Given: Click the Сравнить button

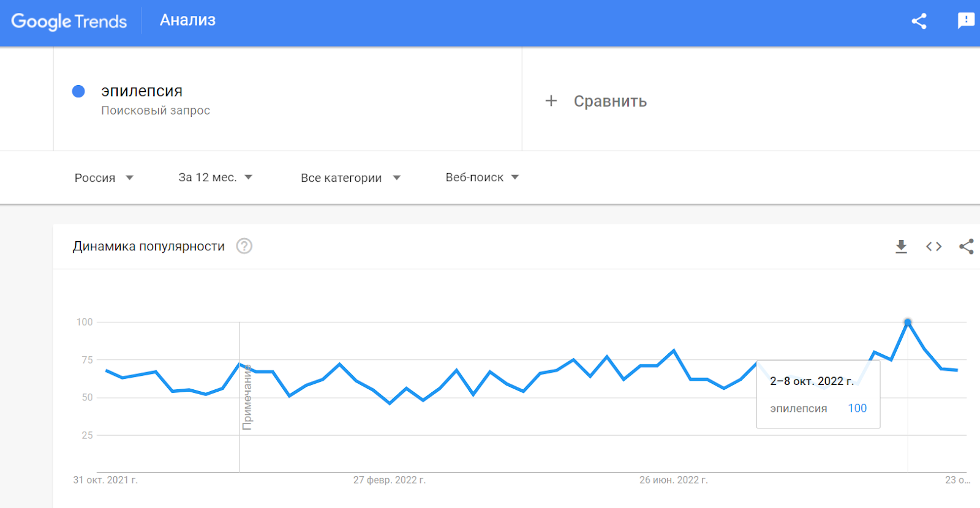Looking at the screenshot, I should pyautogui.click(x=596, y=101).
